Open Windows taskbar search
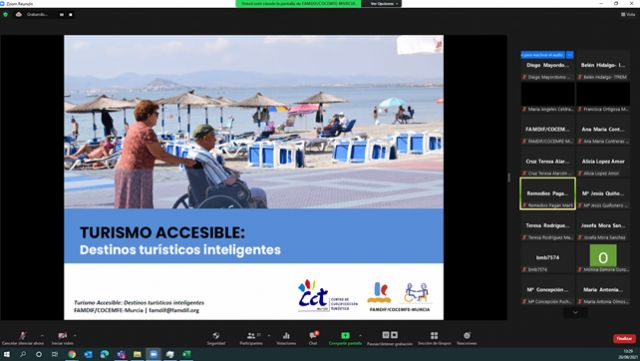This screenshot has width=640, height=361. [23, 354]
